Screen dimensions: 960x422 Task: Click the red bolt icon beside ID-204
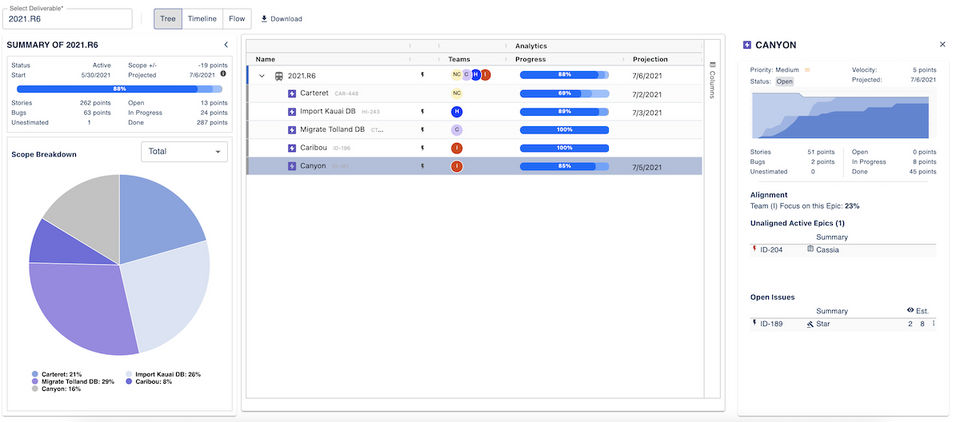click(x=754, y=249)
